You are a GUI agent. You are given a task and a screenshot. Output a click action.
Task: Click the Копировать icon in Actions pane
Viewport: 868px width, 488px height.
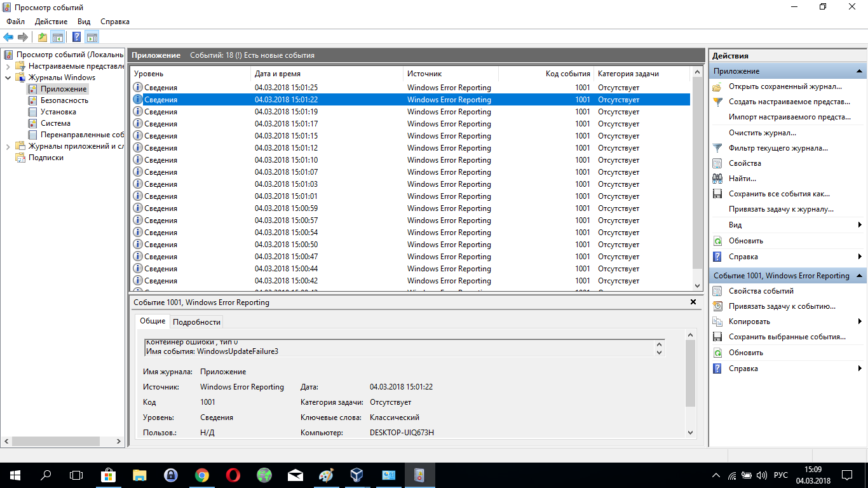[717, 322]
